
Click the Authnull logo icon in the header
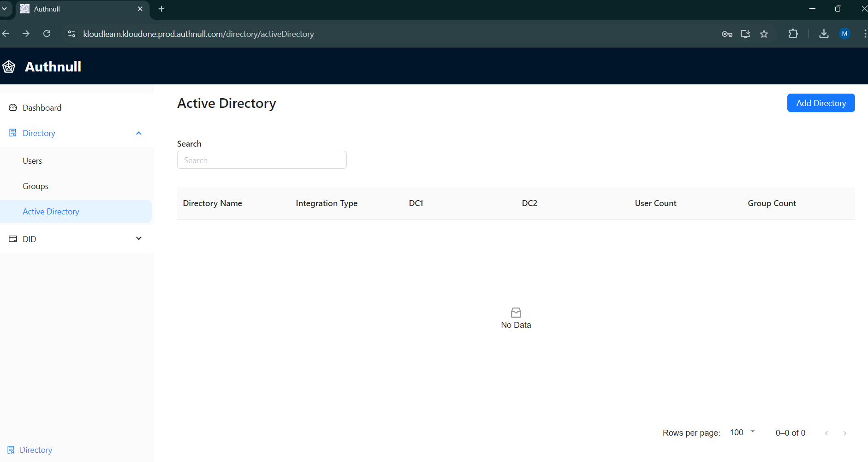9,66
